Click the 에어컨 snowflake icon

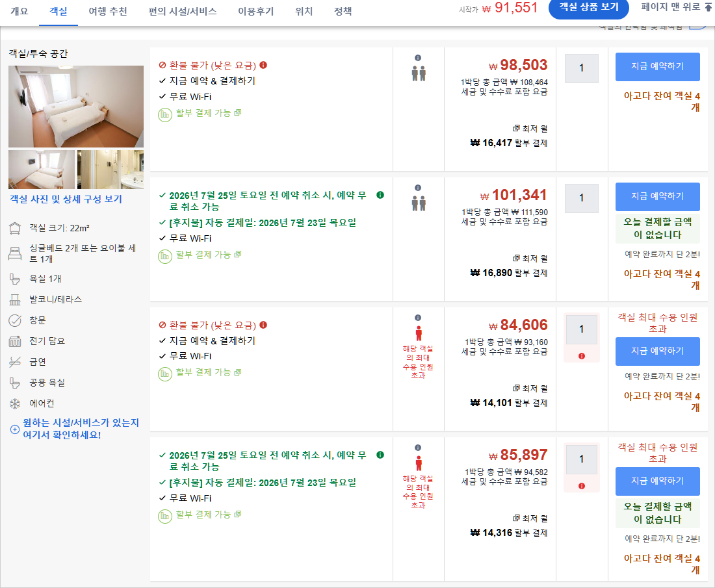point(15,403)
